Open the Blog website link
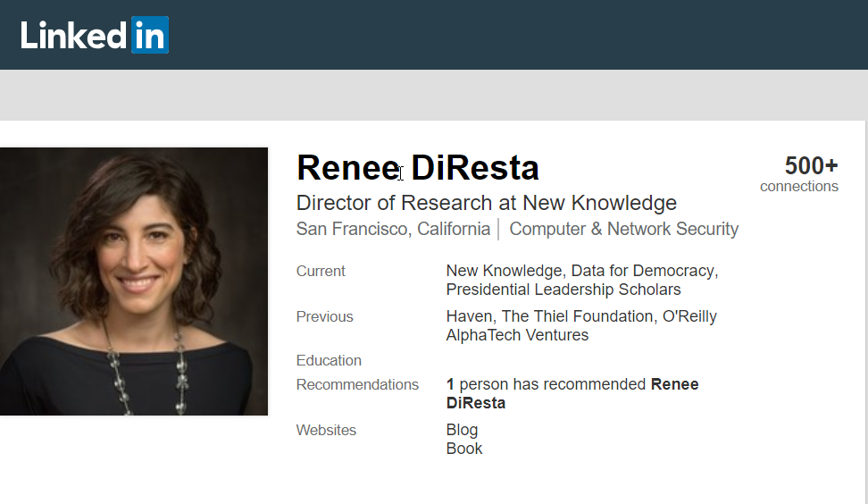 463,430
